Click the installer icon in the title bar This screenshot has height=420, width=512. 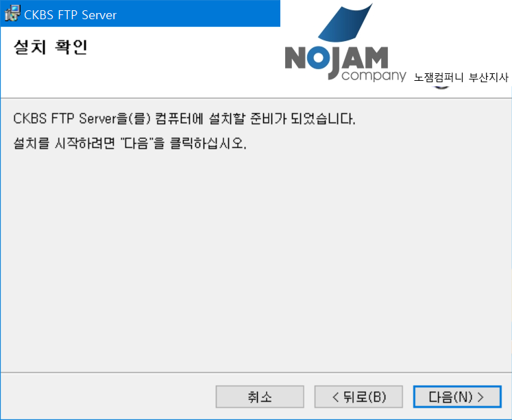click(x=12, y=14)
